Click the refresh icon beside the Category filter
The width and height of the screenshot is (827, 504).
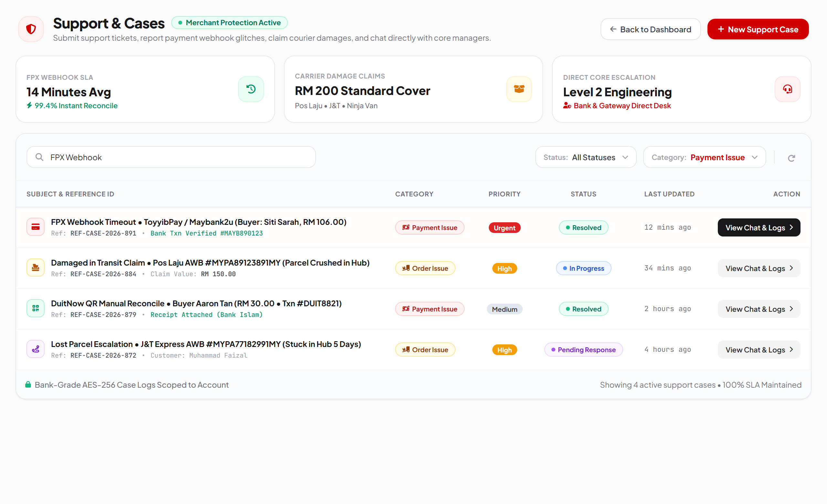click(791, 158)
